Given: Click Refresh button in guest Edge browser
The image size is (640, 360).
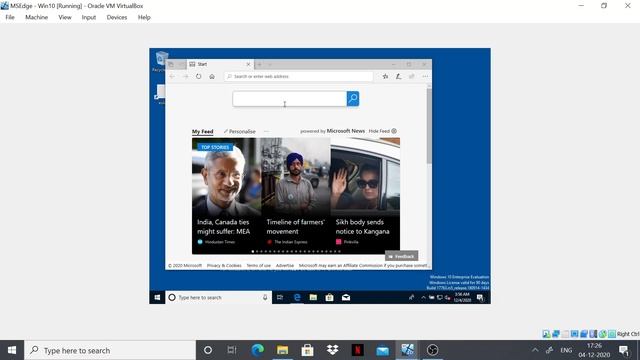Looking at the screenshot, I should [198, 76].
